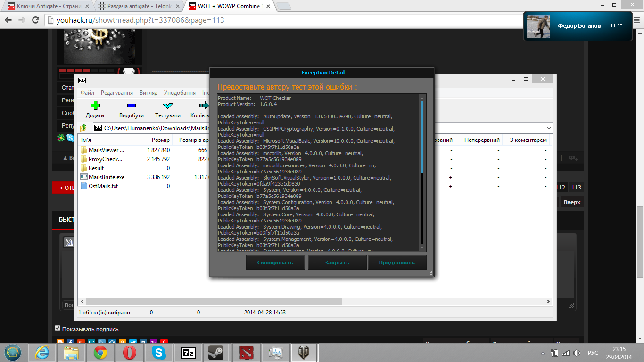Click the Тестувати test archive icon
Viewport: 644px width, 362px height.
(168, 106)
